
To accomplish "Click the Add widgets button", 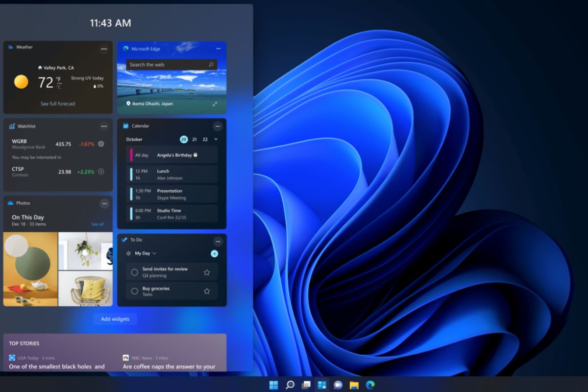I will (x=115, y=319).
